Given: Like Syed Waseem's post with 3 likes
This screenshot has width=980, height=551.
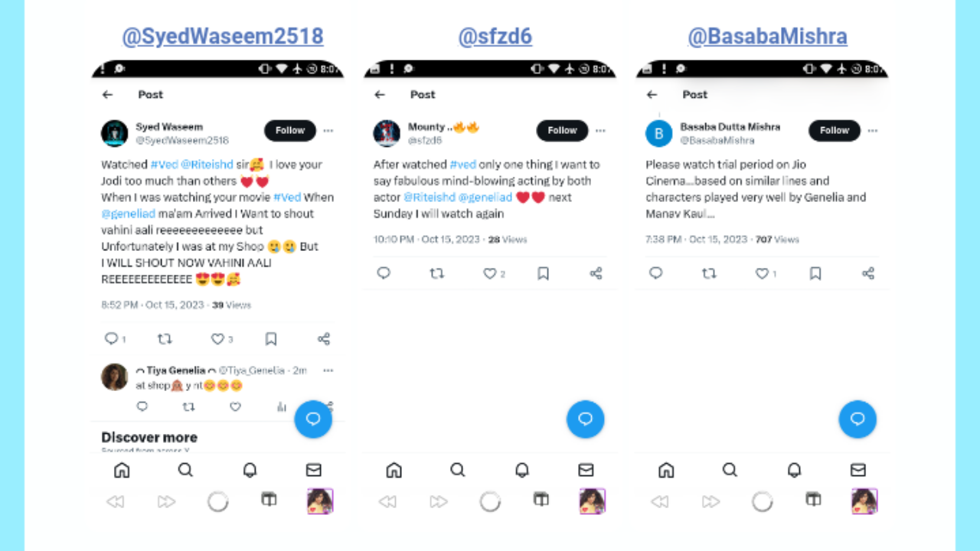Looking at the screenshot, I should (218, 339).
